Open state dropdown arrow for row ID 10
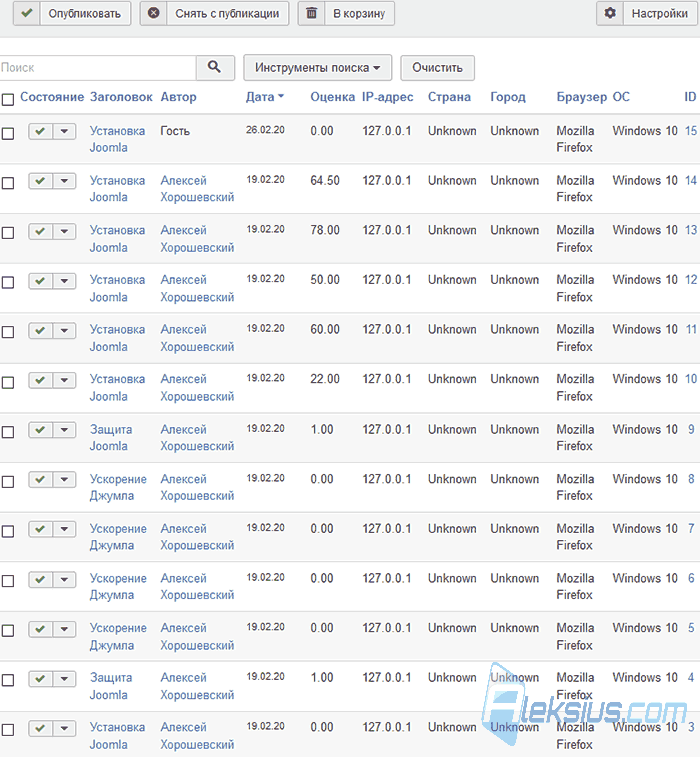The image size is (700, 757). (64, 380)
